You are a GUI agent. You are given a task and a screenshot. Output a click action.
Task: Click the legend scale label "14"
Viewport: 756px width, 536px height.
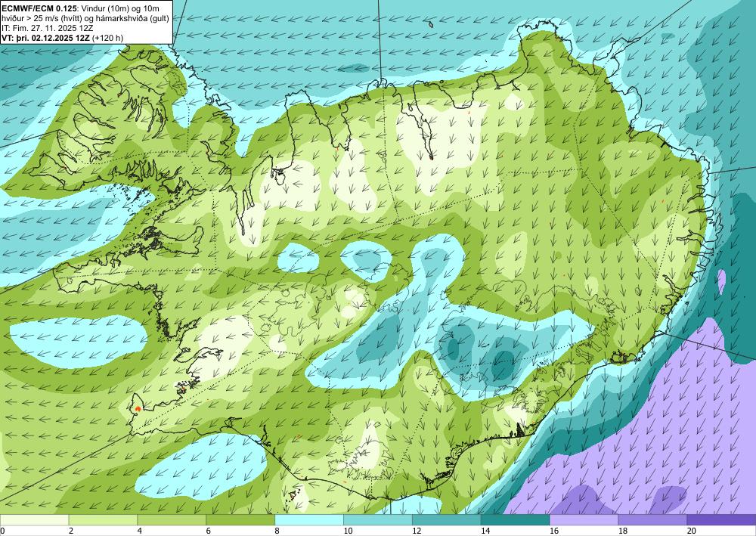coord(485,531)
